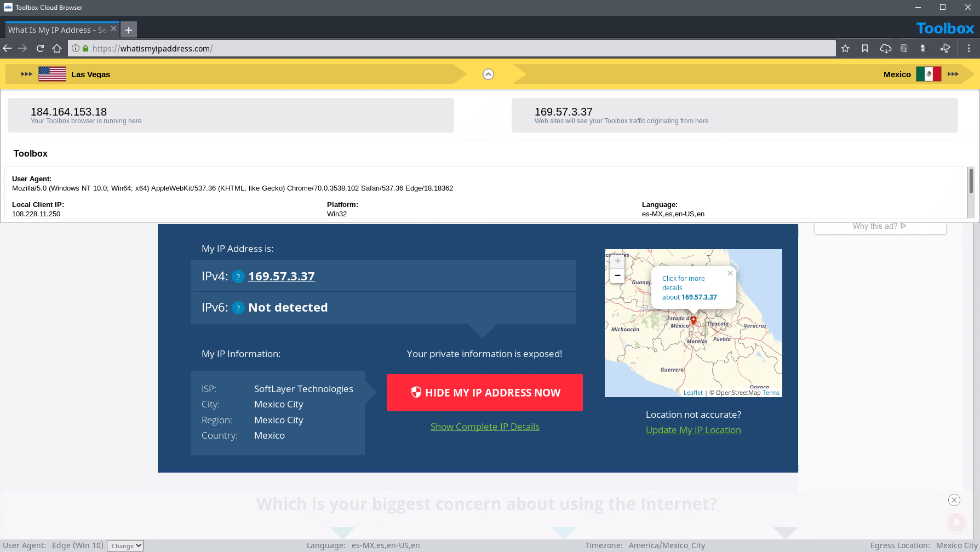
Task: Click Why this ad? label
Action: point(880,226)
